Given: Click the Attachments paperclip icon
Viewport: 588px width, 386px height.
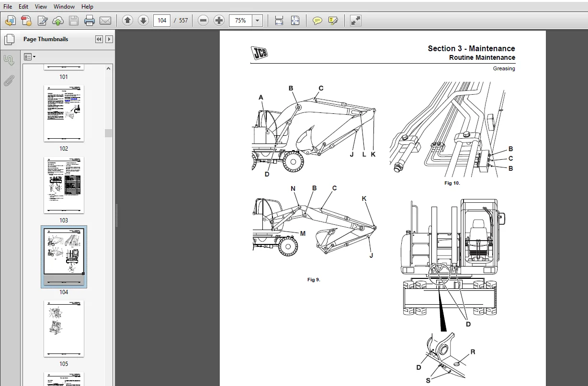Looking at the screenshot, I should tap(9, 81).
